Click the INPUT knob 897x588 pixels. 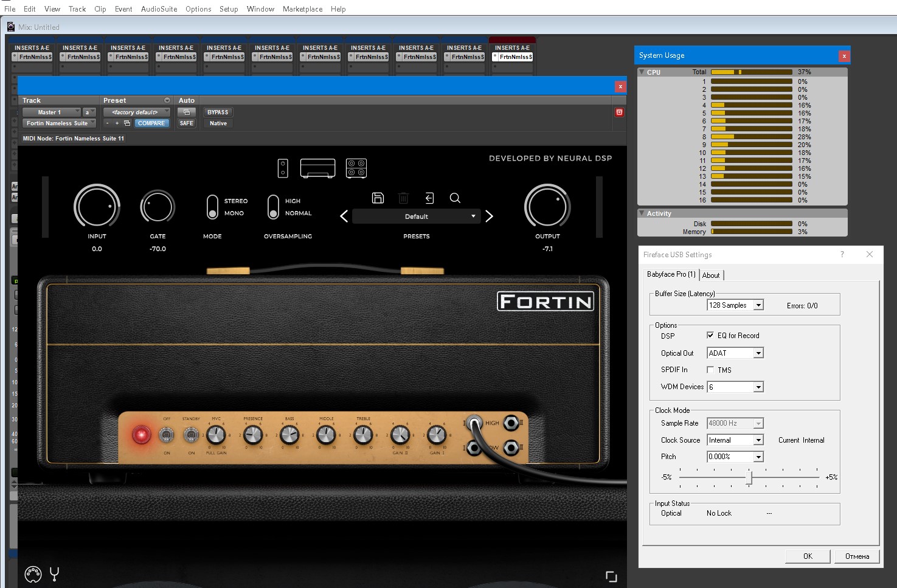pos(97,207)
